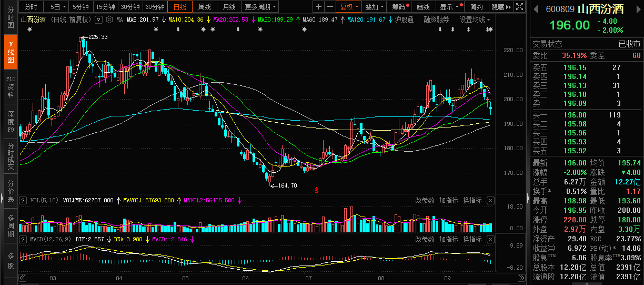Click 改参数 in the VOL panel
Viewport: 644px width, 285px height.
[425, 201]
